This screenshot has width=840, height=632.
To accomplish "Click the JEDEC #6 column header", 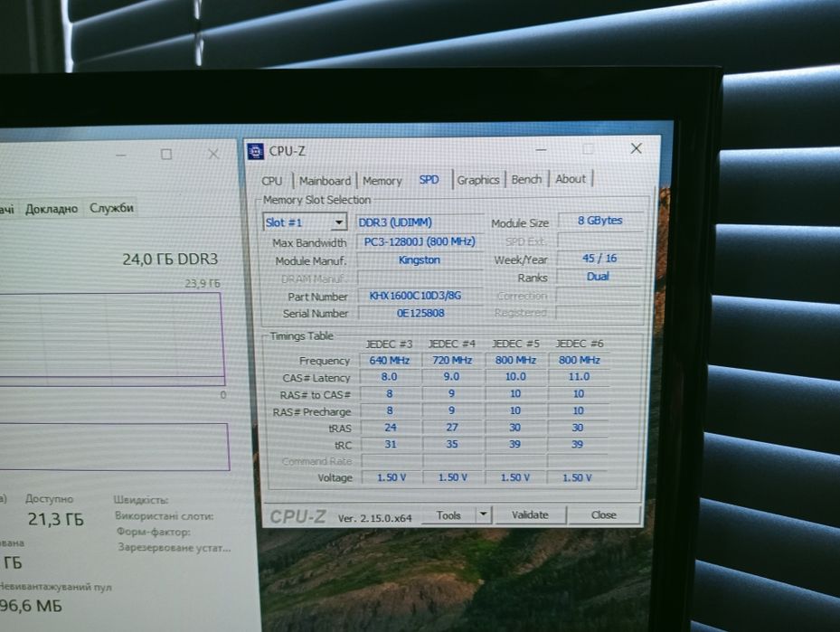I will [579, 344].
